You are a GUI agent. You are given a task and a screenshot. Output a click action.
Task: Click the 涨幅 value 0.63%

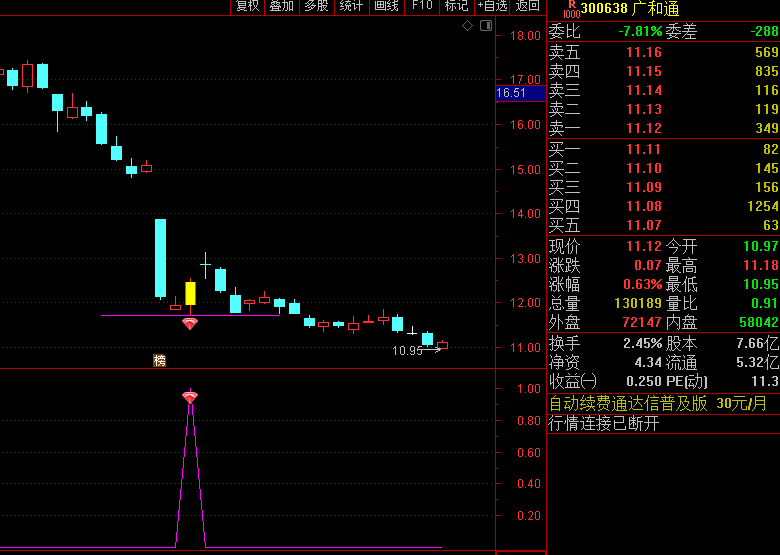tap(643, 284)
